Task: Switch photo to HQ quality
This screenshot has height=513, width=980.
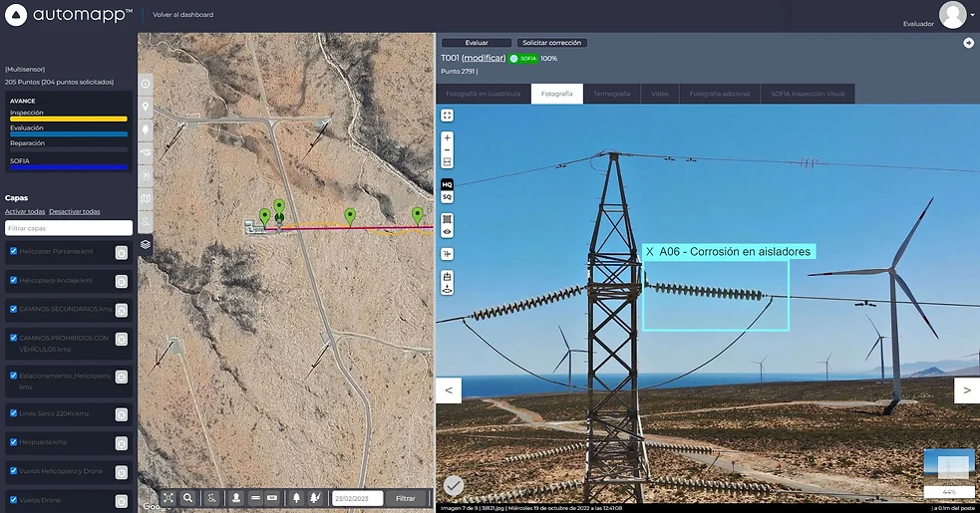Action: tap(447, 185)
